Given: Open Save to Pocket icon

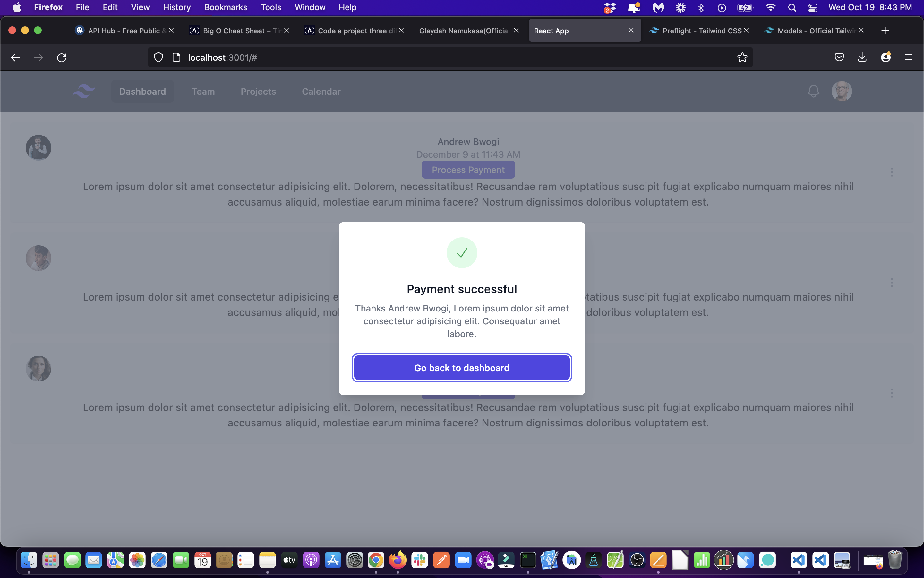Looking at the screenshot, I should (x=839, y=57).
